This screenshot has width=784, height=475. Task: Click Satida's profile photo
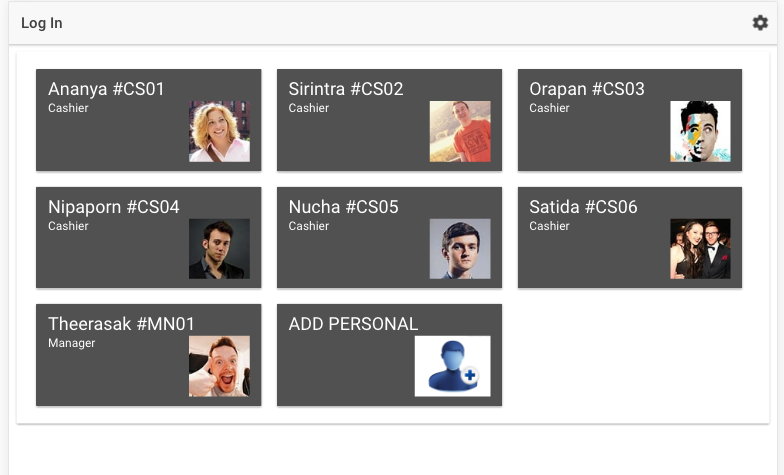(700, 249)
